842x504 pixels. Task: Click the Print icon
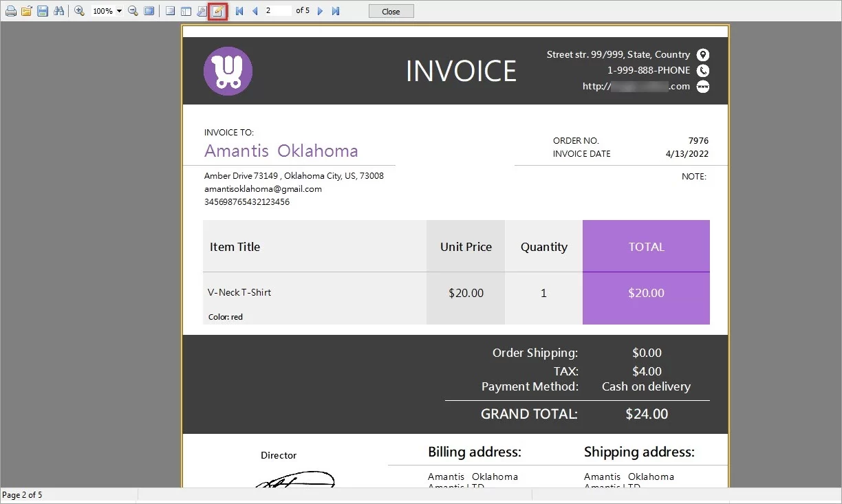[11, 10]
